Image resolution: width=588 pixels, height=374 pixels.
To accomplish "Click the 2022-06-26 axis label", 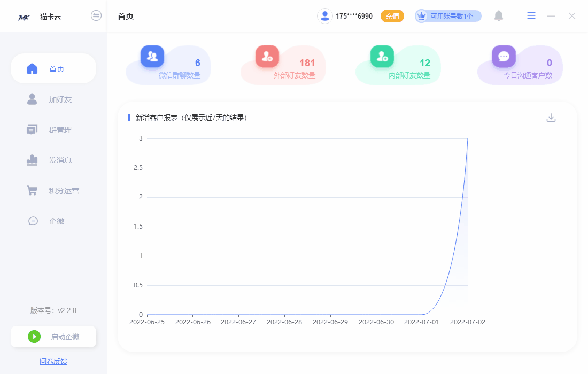I will [193, 322].
